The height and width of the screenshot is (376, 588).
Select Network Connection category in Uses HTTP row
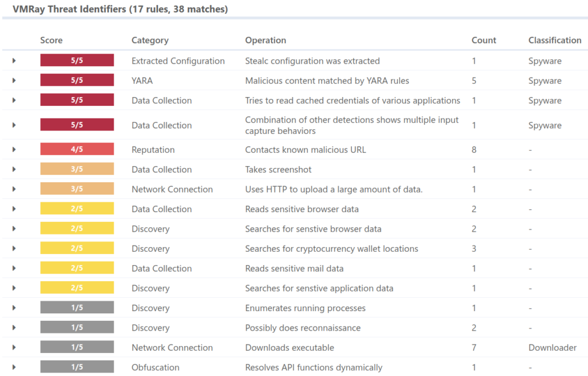tap(172, 189)
